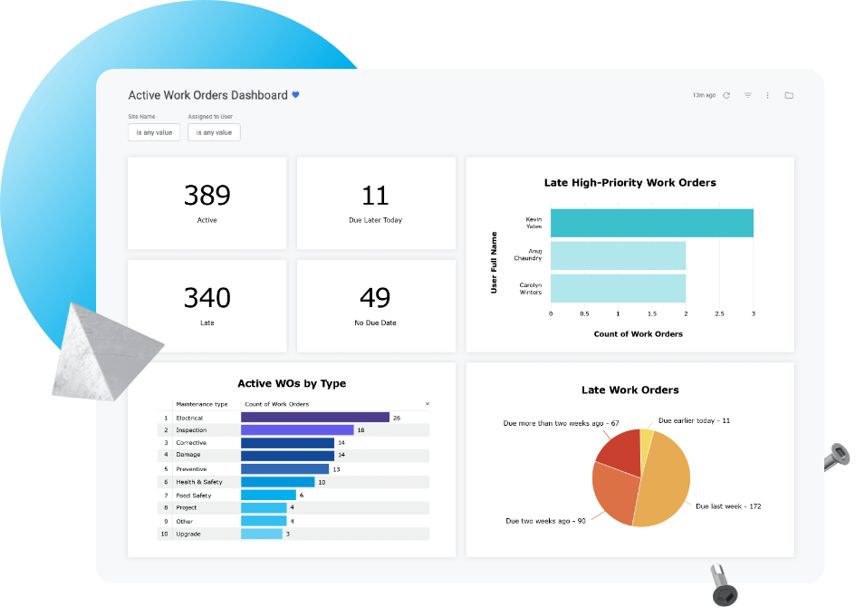The height and width of the screenshot is (616, 865).
Task: Click the 340 Late tile
Action: (x=207, y=304)
